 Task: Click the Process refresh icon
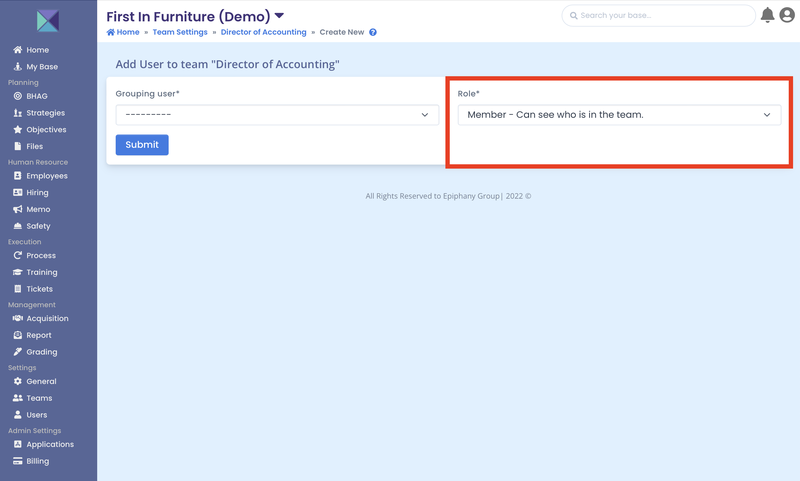tap(17, 255)
